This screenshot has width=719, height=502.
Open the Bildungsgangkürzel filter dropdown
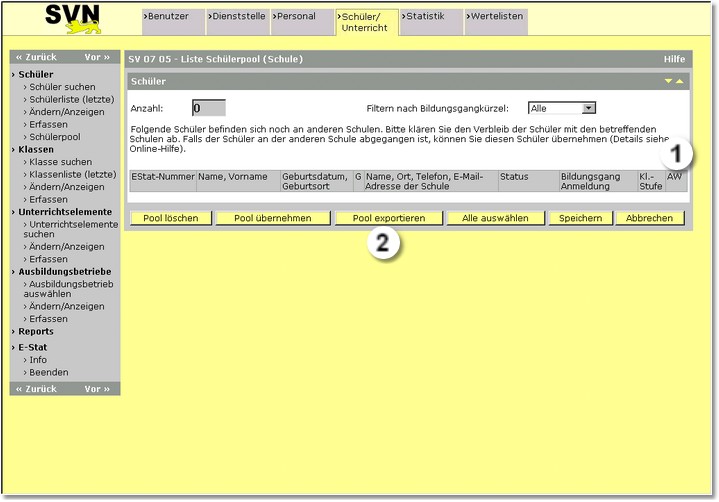tap(562, 108)
